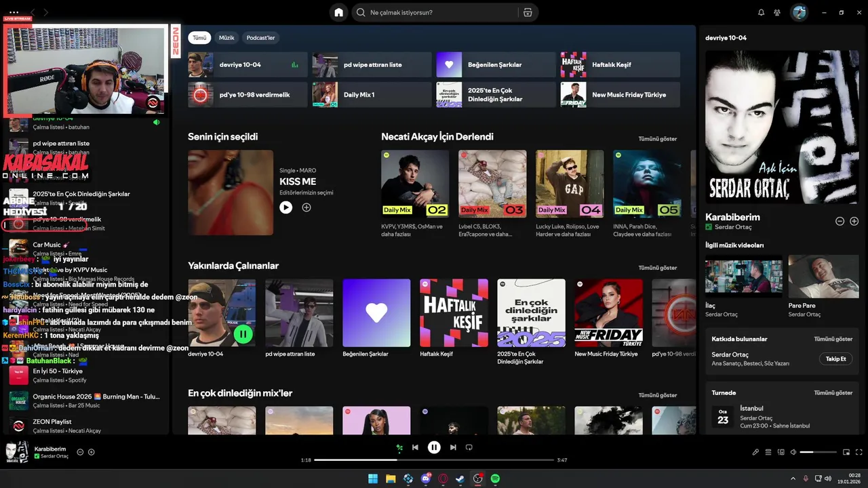Show all tour dates under 'Turnede'

pyautogui.click(x=833, y=392)
